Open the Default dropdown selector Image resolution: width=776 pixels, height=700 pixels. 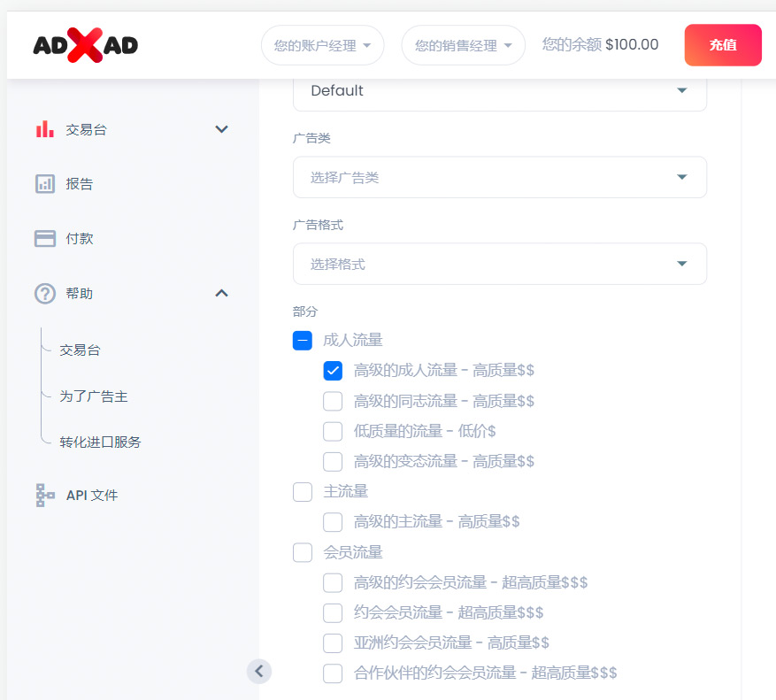tap(499, 91)
